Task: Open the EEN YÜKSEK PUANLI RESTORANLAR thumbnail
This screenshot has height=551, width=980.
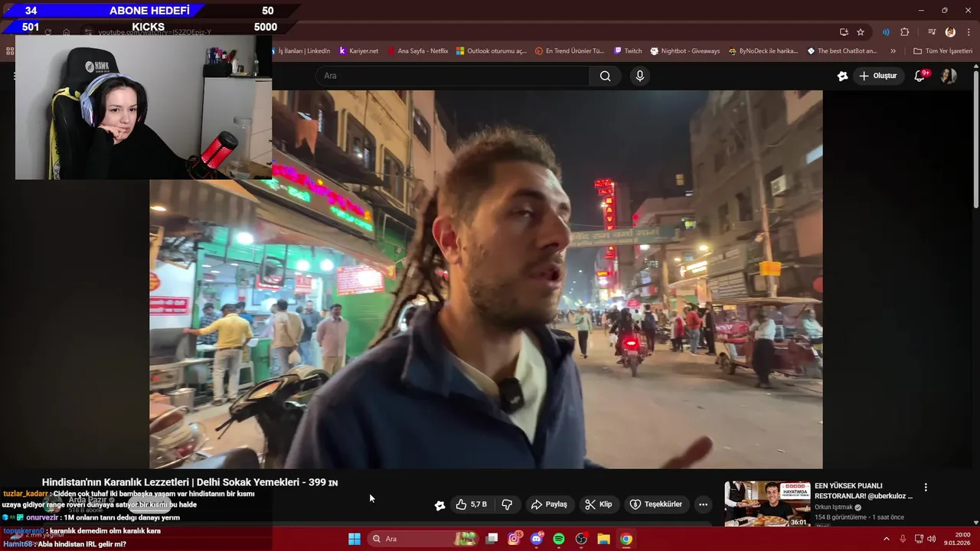Action: pyautogui.click(x=767, y=504)
